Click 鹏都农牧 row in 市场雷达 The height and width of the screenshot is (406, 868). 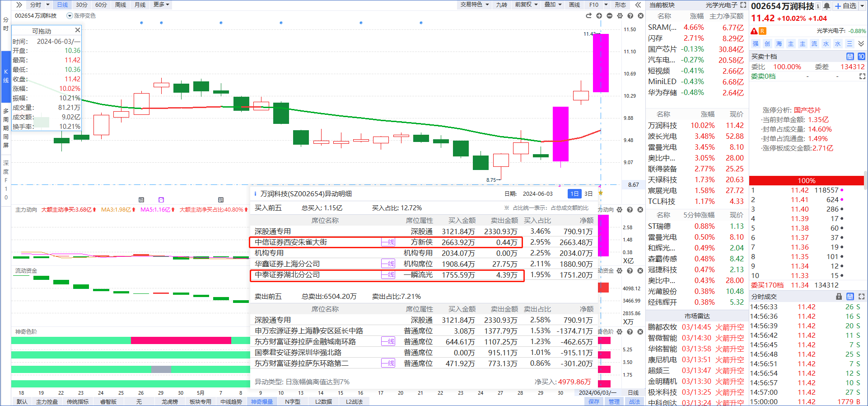tap(695, 327)
